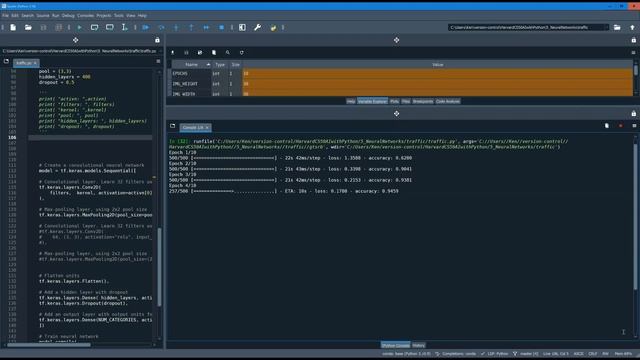640x360 pixels.
Task: Click the editor vertical scrollbar
Action: 159,267
